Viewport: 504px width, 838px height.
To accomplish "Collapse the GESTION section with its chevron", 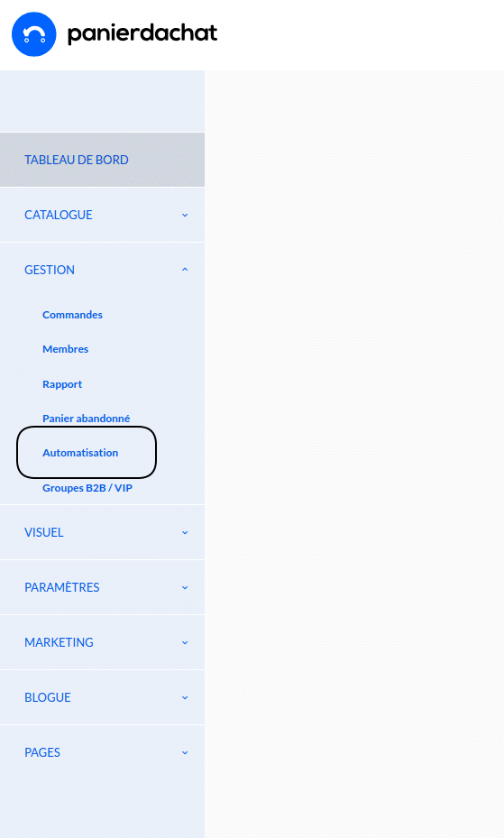I will 185,270.
